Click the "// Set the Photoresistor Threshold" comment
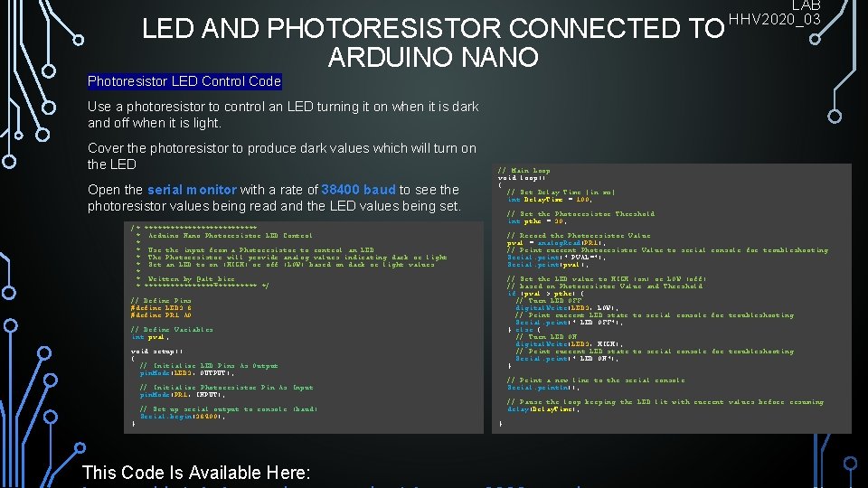The image size is (868, 488). (x=580, y=213)
